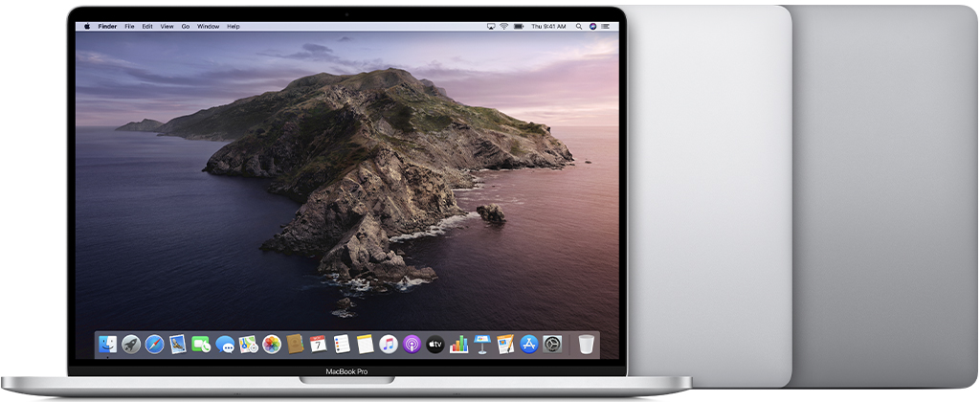Open the Music app
Image resolution: width=980 pixels, height=402 pixels.
389,344
